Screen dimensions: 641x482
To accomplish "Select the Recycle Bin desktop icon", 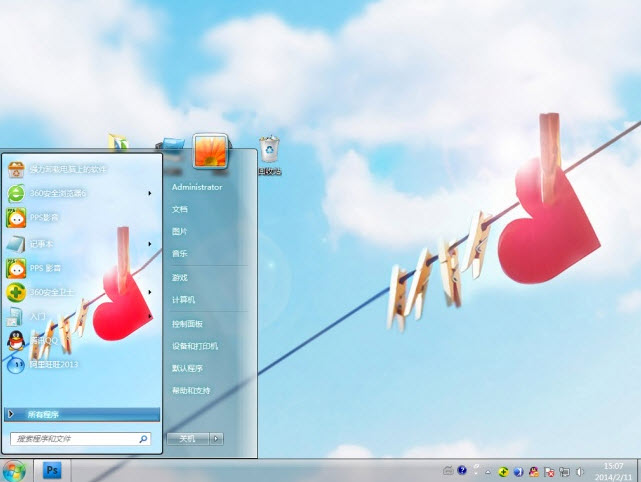I will click(269, 155).
